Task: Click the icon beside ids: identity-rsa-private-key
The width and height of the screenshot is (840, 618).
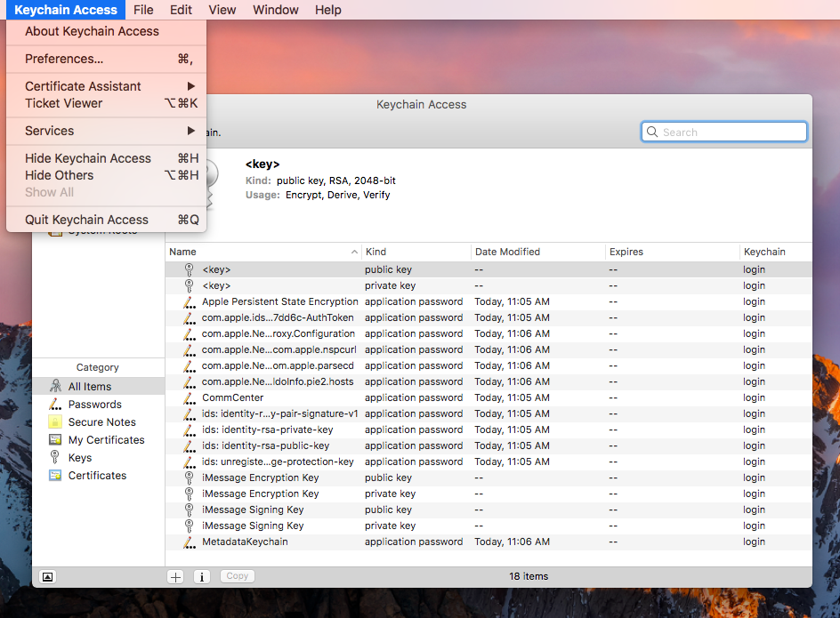Action: coord(190,430)
